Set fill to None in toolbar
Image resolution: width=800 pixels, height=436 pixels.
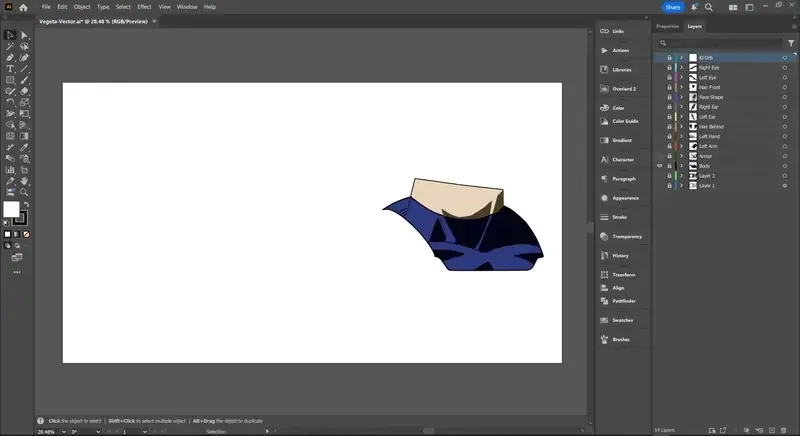tap(27, 235)
